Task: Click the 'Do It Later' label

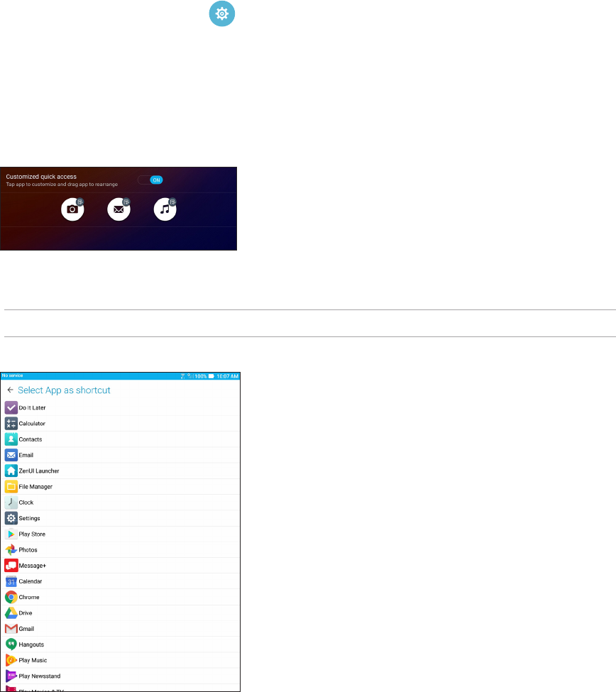Action: pos(32,408)
